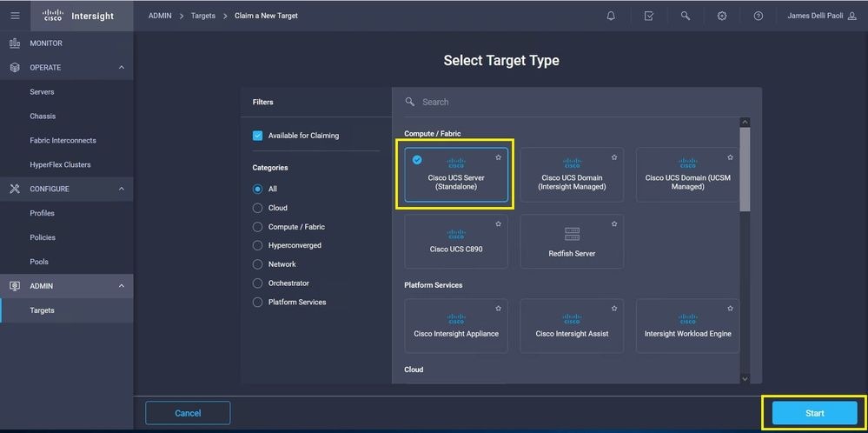Select Compute / Fabric category radio

click(257, 227)
